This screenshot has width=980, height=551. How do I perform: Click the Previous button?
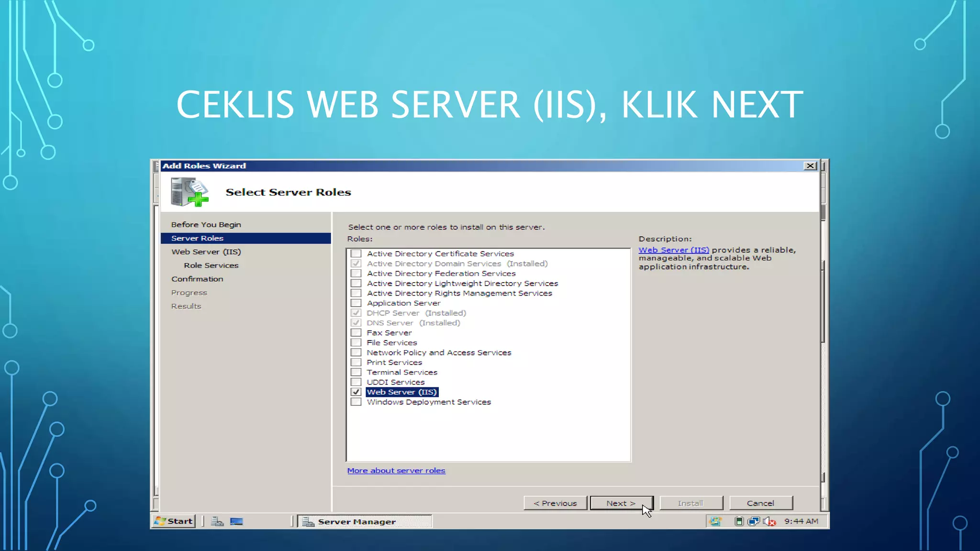coord(555,503)
